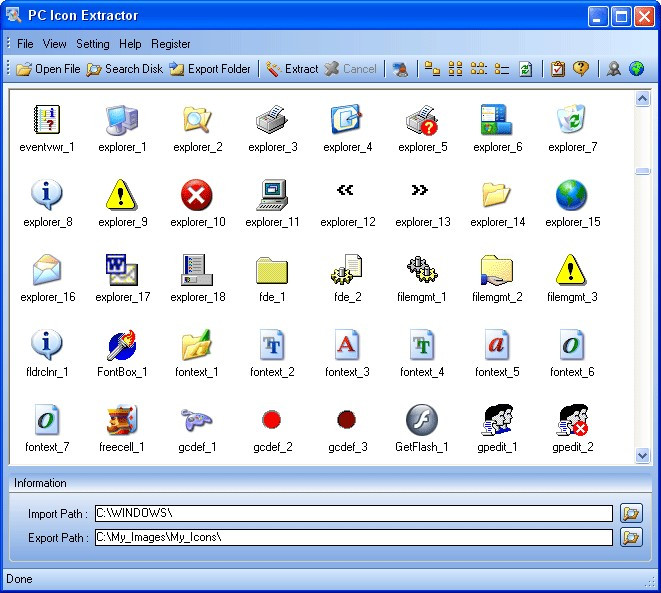Click the scrollbar up arrow

tap(642, 99)
